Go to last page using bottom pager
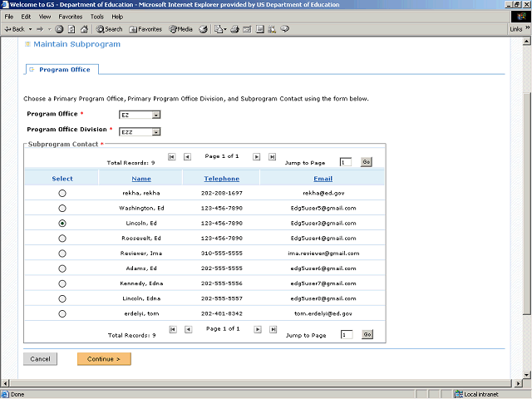The image size is (532, 399). pos(272,329)
